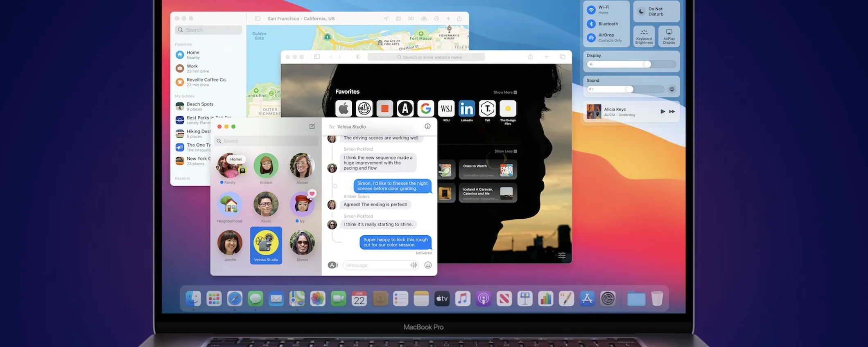Open the map mode icon in Maps toolbar

398,19
